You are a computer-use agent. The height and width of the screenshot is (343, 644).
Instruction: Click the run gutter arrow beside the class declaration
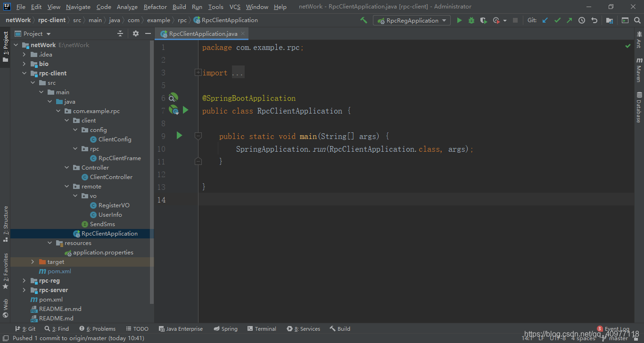tap(185, 110)
